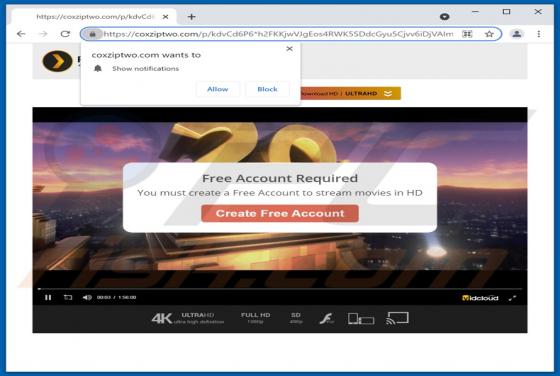
Task: Click the Free Account Required heading
Action: point(280,178)
